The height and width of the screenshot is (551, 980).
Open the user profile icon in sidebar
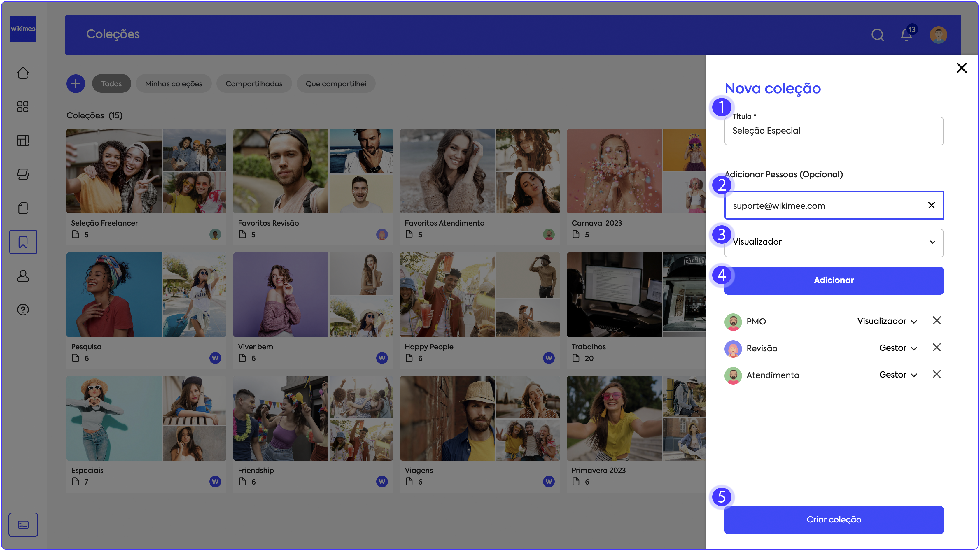pos(23,276)
